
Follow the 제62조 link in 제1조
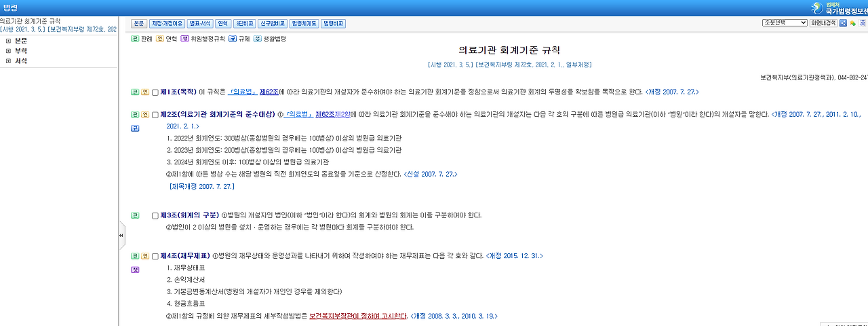(268, 92)
